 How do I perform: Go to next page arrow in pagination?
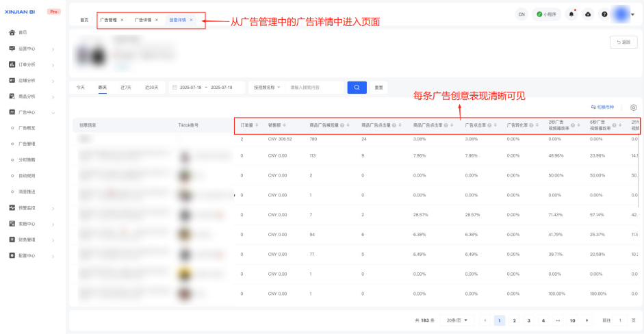click(587, 320)
